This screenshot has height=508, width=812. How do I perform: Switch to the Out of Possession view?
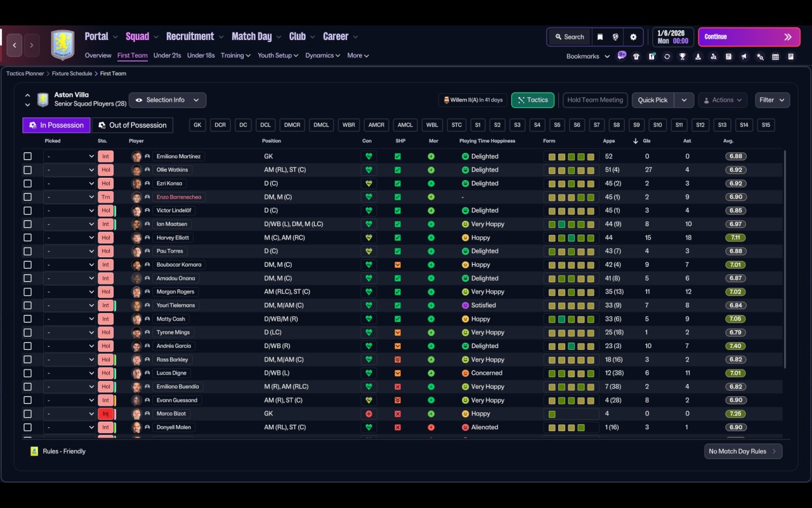tap(133, 125)
